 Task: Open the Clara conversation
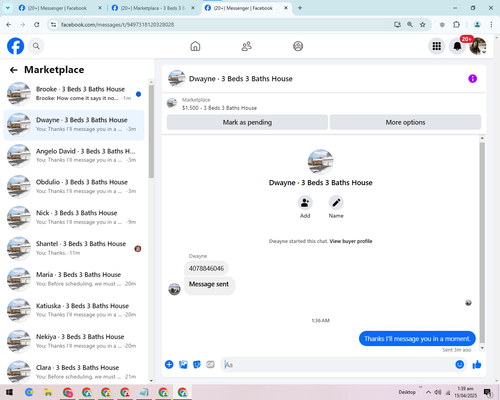[74, 372]
